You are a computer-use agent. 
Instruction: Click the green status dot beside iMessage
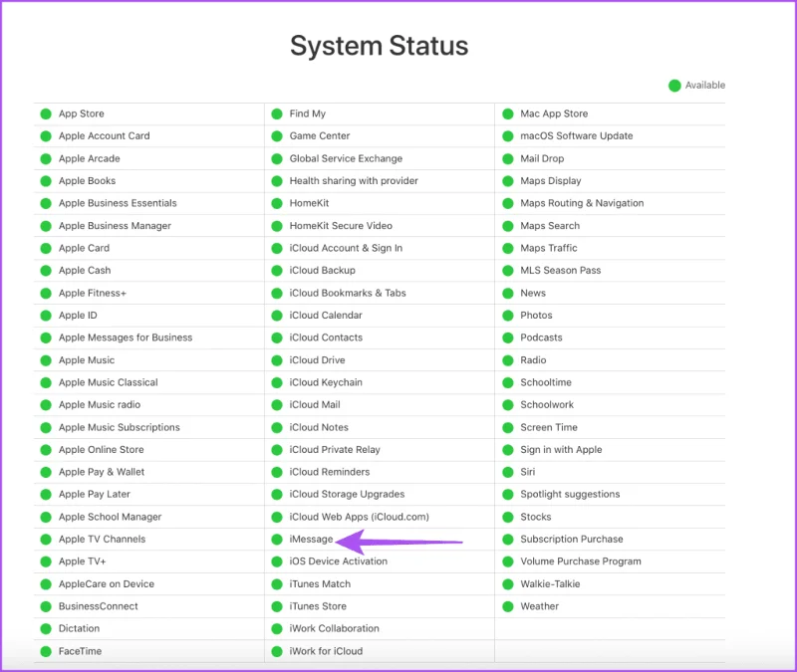tap(277, 539)
